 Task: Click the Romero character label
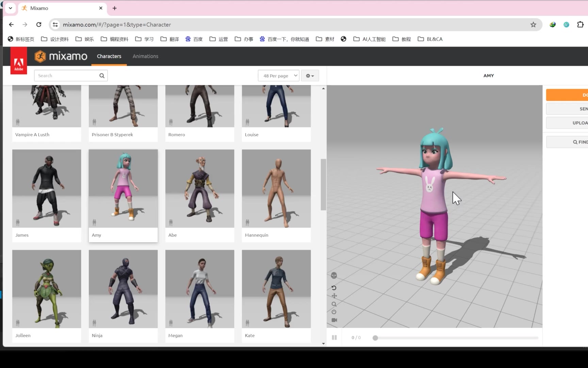click(x=177, y=135)
